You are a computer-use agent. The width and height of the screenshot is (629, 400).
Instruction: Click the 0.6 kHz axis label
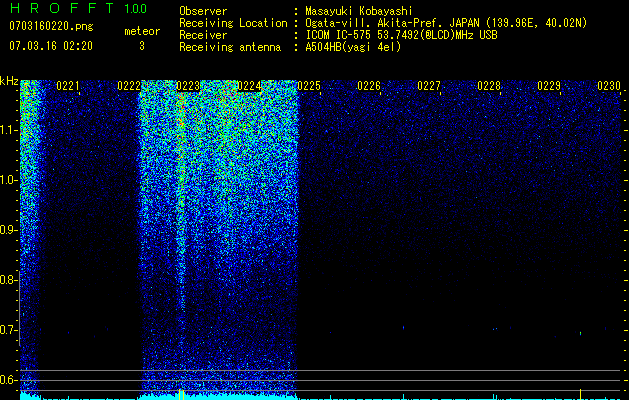tap(9, 380)
